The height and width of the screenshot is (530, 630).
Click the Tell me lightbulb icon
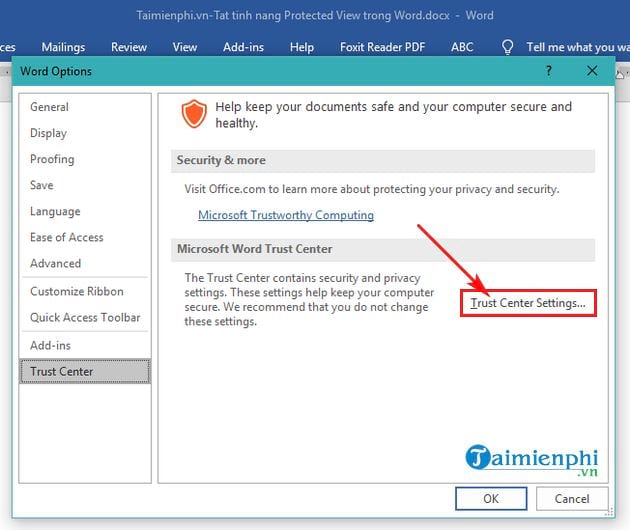[508, 47]
